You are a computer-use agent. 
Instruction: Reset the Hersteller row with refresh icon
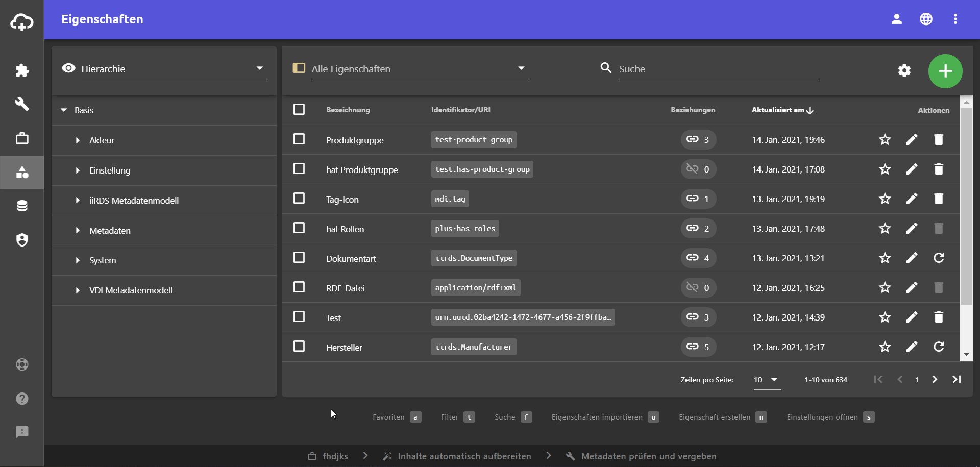[x=939, y=347]
